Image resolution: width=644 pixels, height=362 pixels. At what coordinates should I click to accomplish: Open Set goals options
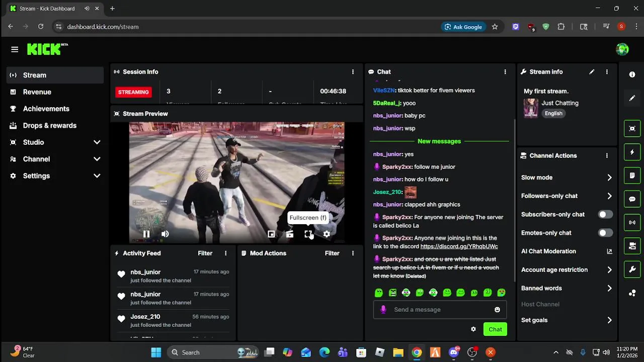(567, 320)
